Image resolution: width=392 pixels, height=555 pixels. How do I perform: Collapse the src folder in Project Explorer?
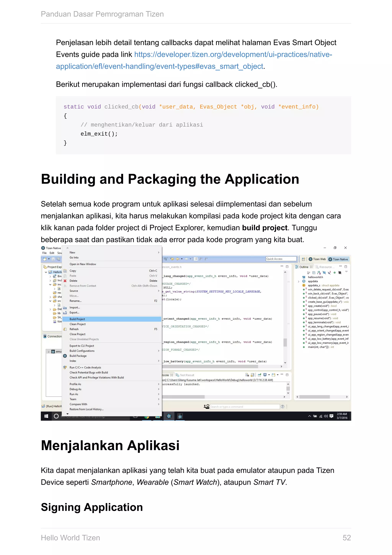pyautogui.click(x=50, y=301)
